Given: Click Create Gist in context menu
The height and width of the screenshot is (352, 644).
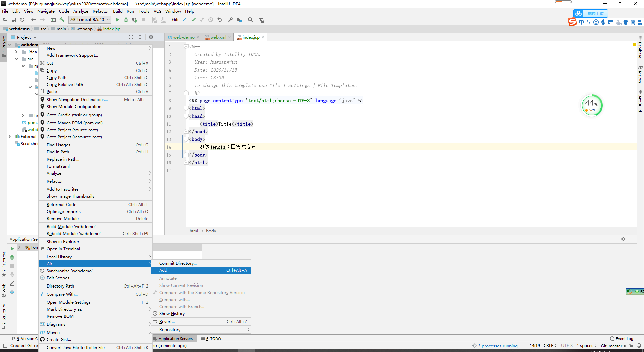Looking at the screenshot, I should (95, 339).
